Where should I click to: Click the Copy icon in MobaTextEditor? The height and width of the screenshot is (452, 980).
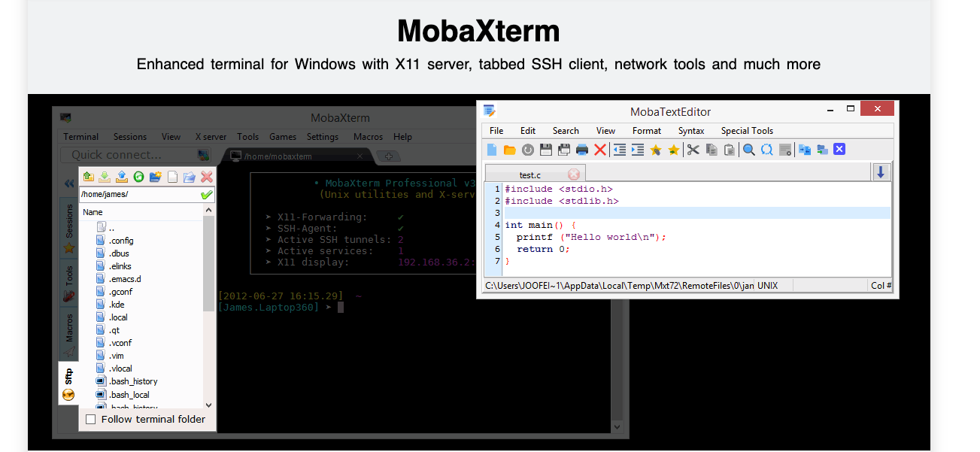[711, 150]
